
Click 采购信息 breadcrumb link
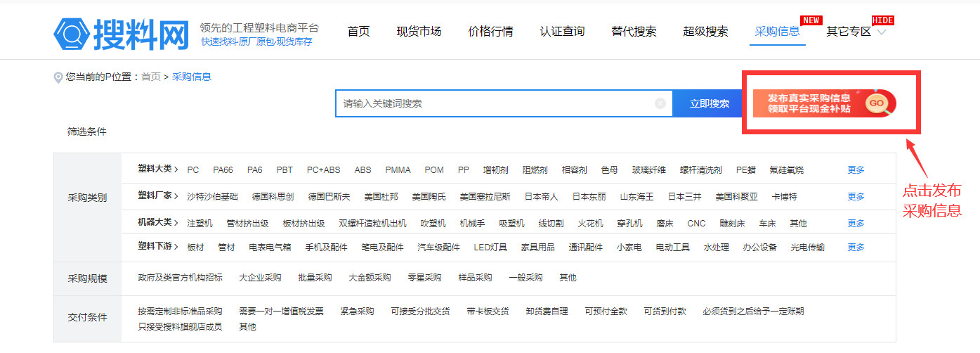[x=192, y=77]
